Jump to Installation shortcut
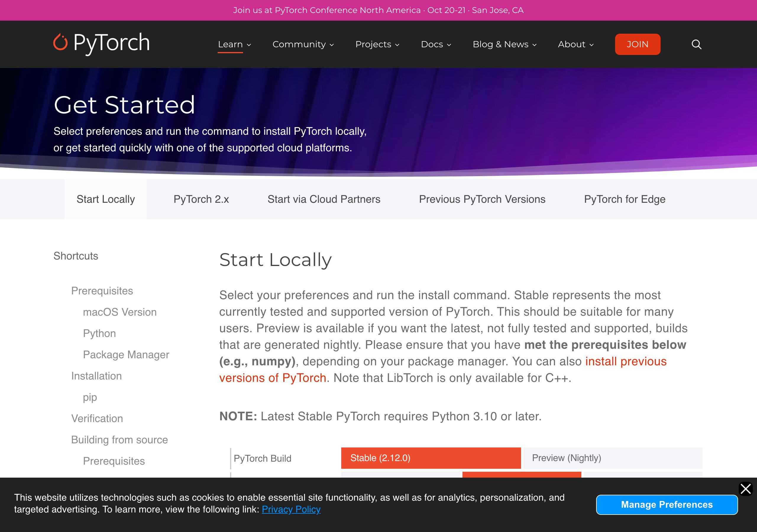757x532 pixels. click(x=96, y=376)
